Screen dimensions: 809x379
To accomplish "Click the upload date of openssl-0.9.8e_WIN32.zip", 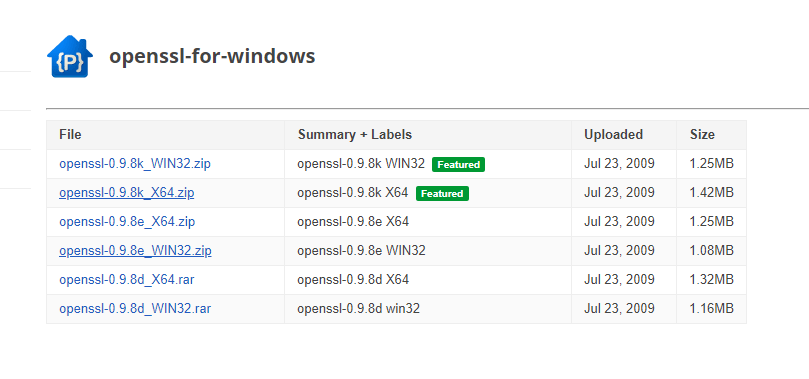I will (x=619, y=251).
